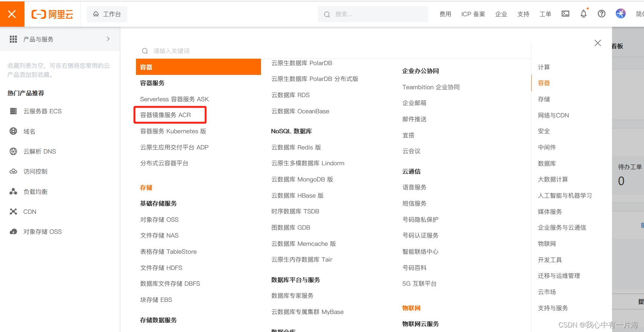Viewport: 644px width, 332px height.
Task: Click the product panel search magnifier icon
Action: [x=145, y=51]
